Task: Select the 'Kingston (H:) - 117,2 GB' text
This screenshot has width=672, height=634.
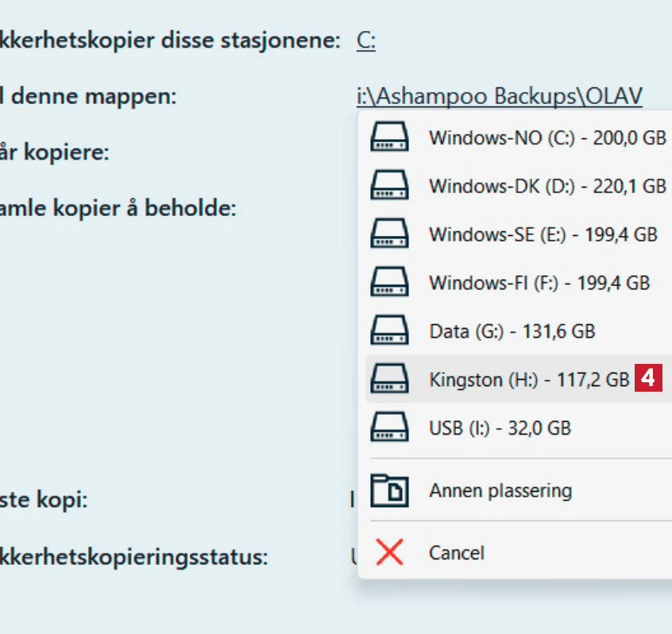Action: pyautogui.click(x=528, y=380)
